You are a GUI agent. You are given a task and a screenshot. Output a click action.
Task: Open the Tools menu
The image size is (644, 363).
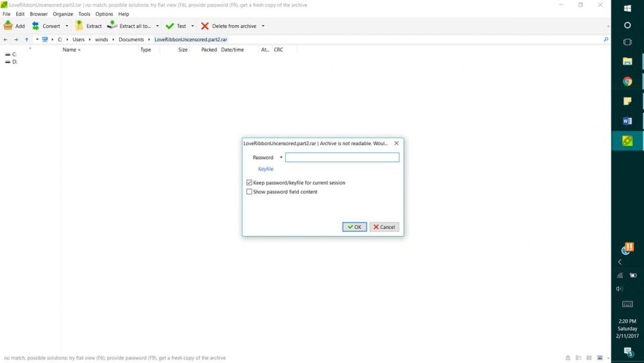(84, 14)
